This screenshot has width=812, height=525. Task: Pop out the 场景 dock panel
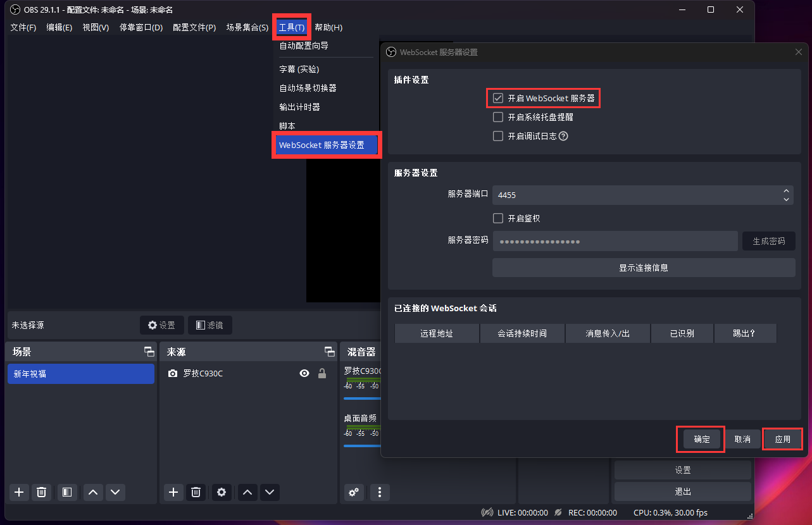(x=149, y=352)
